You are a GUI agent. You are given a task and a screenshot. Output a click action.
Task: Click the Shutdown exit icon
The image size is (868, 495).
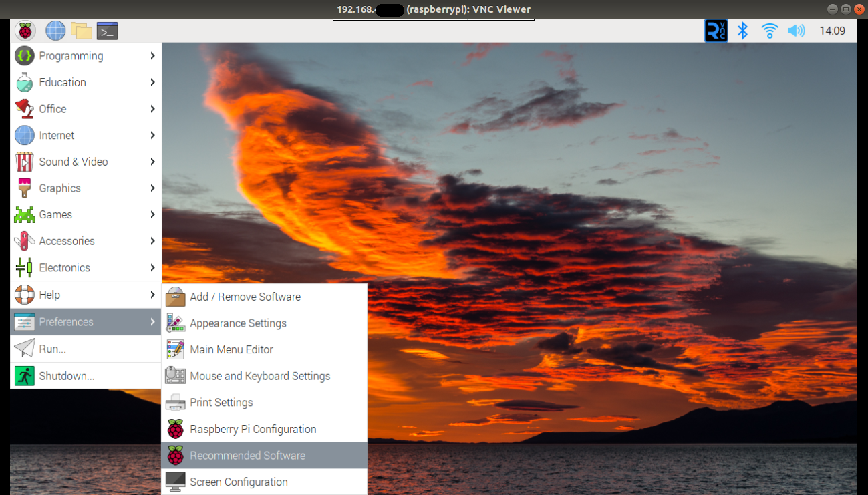(25, 376)
